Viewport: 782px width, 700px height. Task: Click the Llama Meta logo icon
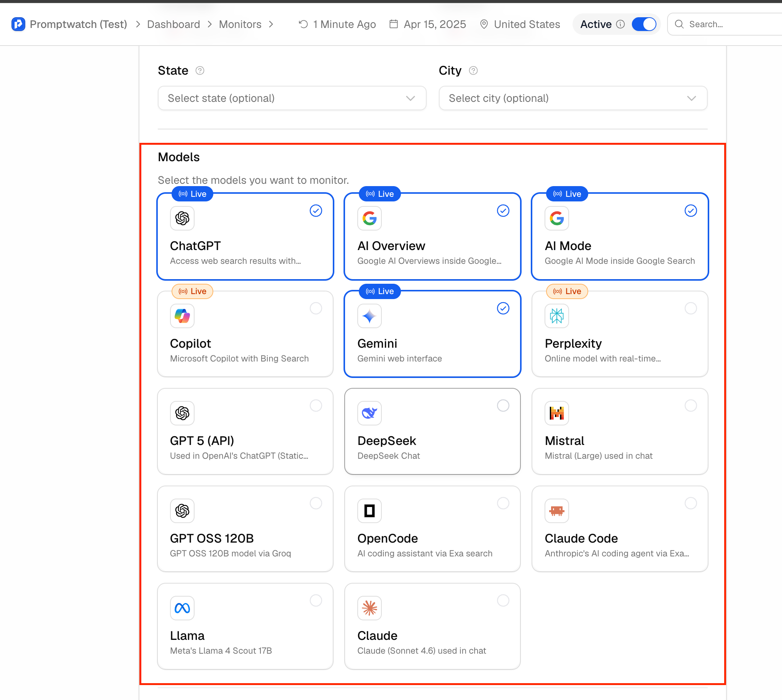[182, 608]
